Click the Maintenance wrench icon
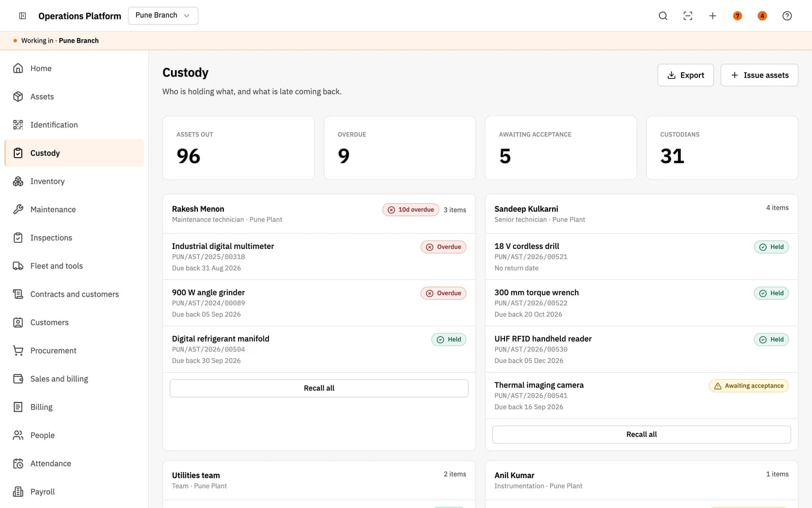 [18, 209]
